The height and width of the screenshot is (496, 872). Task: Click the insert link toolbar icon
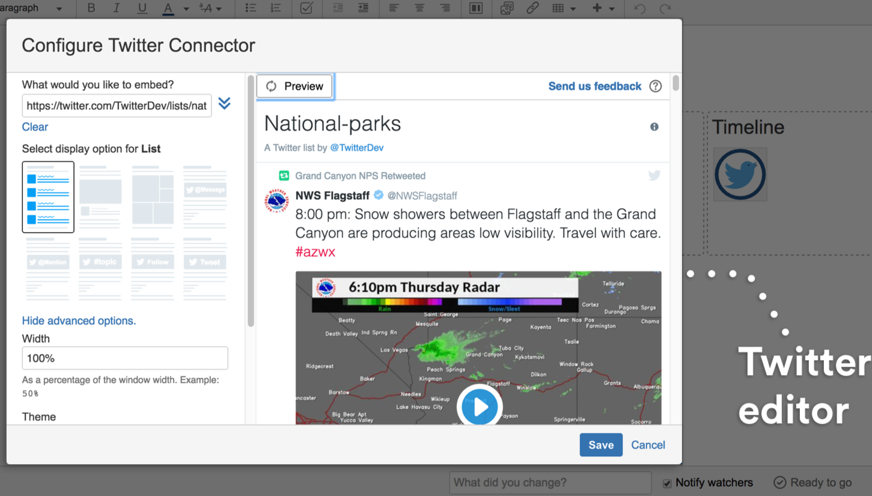pyautogui.click(x=532, y=9)
